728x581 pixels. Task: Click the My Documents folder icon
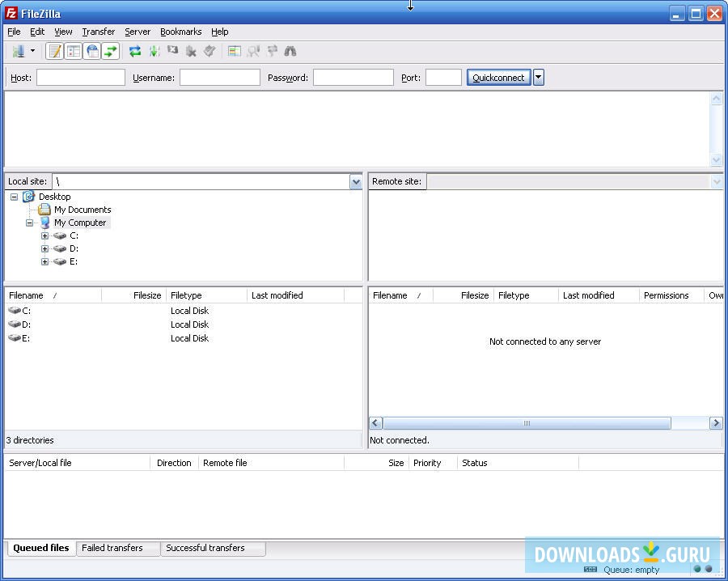[44, 210]
